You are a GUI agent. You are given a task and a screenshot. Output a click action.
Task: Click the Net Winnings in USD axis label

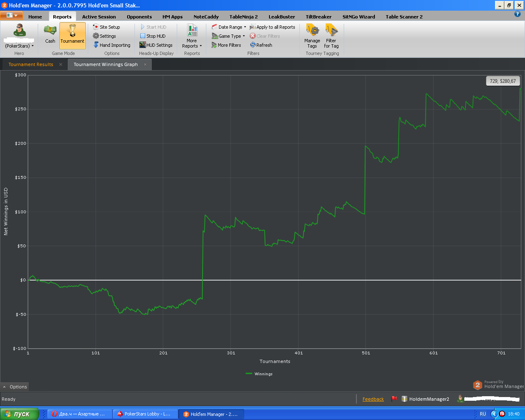(x=6, y=212)
